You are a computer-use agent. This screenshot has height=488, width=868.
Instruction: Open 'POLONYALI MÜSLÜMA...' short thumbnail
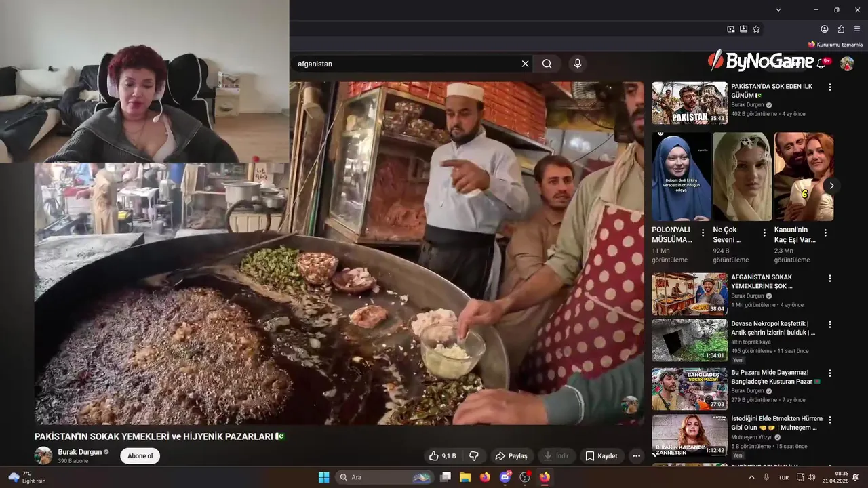coord(682,176)
